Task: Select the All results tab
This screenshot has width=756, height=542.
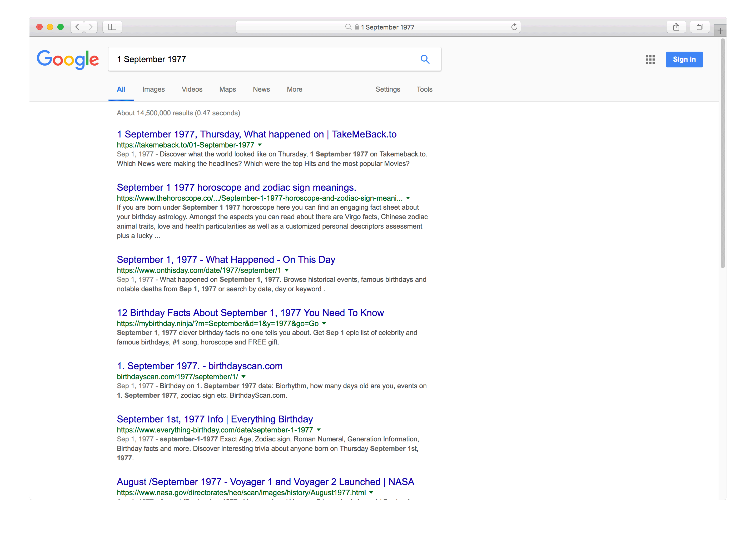Action: click(121, 89)
